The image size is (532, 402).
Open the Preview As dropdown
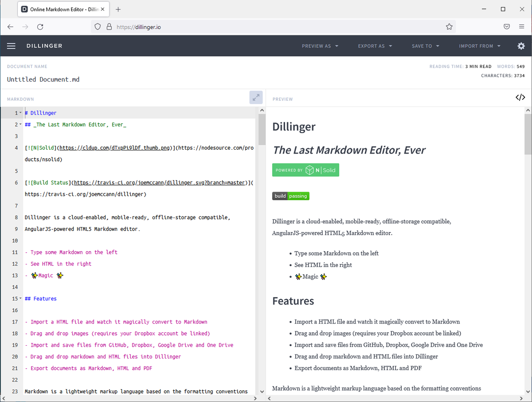tap(320, 46)
